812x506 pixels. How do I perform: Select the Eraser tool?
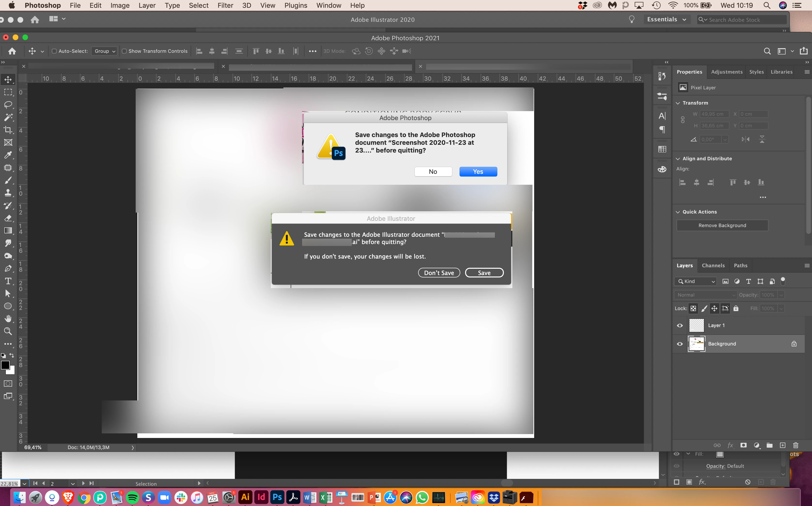coord(8,218)
